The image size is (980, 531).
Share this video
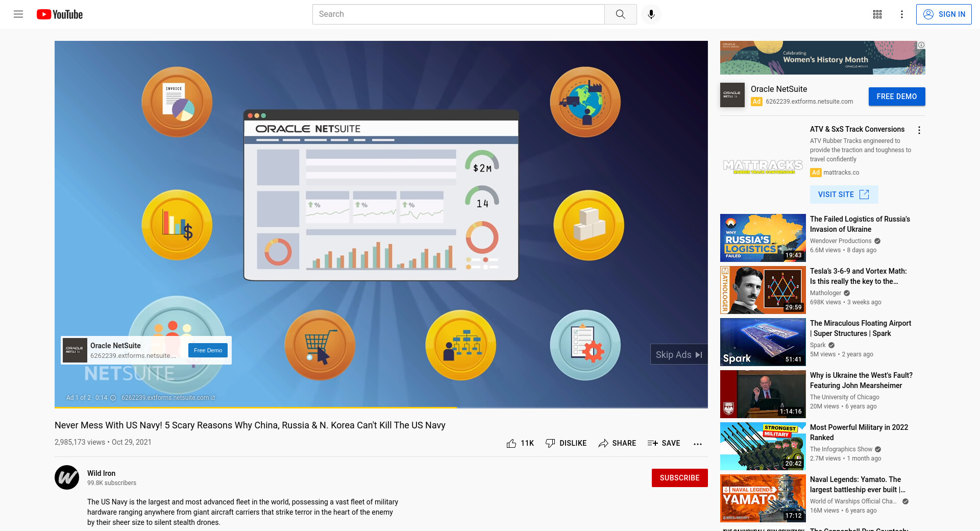(617, 443)
